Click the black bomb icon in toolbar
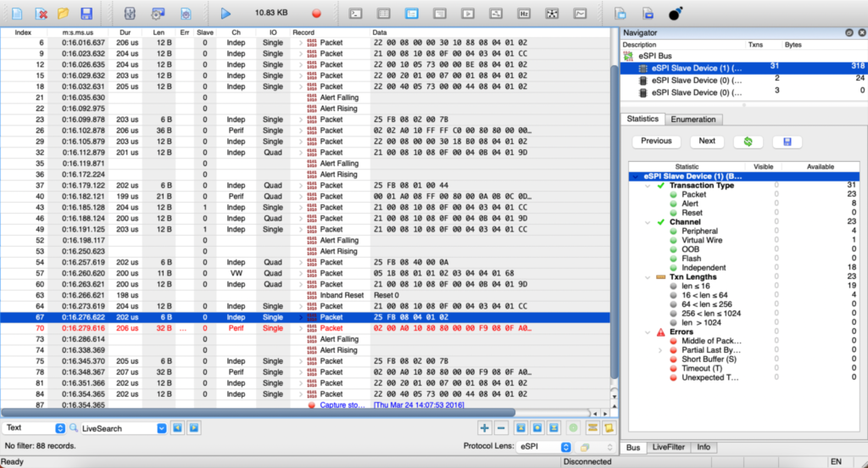Screen dimensions: 868x468 click(676, 14)
